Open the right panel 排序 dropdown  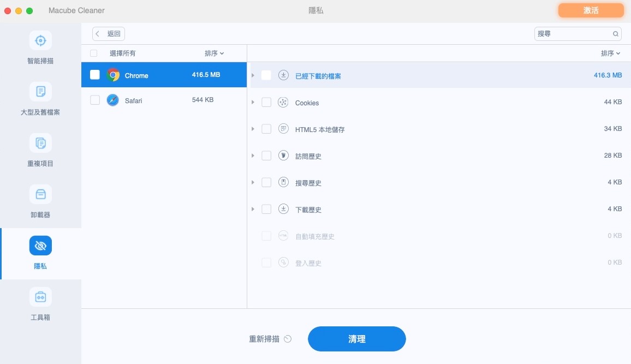(x=610, y=53)
